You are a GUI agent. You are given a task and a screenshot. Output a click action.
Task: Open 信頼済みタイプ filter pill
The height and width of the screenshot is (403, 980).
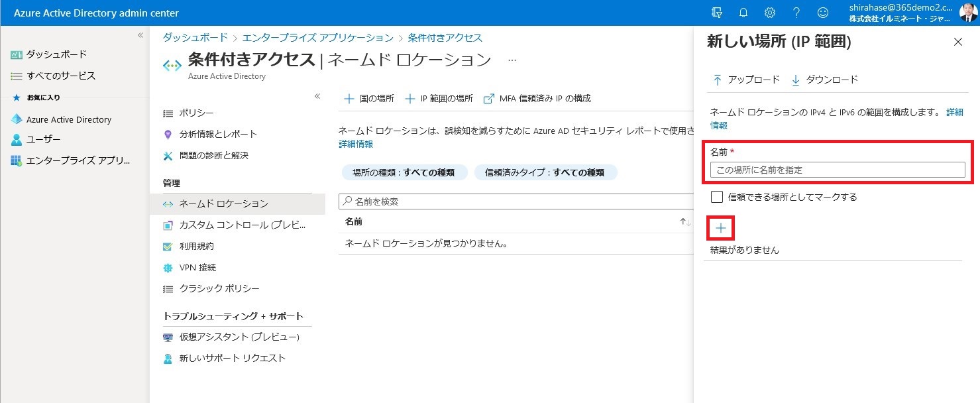(x=545, y=172)
